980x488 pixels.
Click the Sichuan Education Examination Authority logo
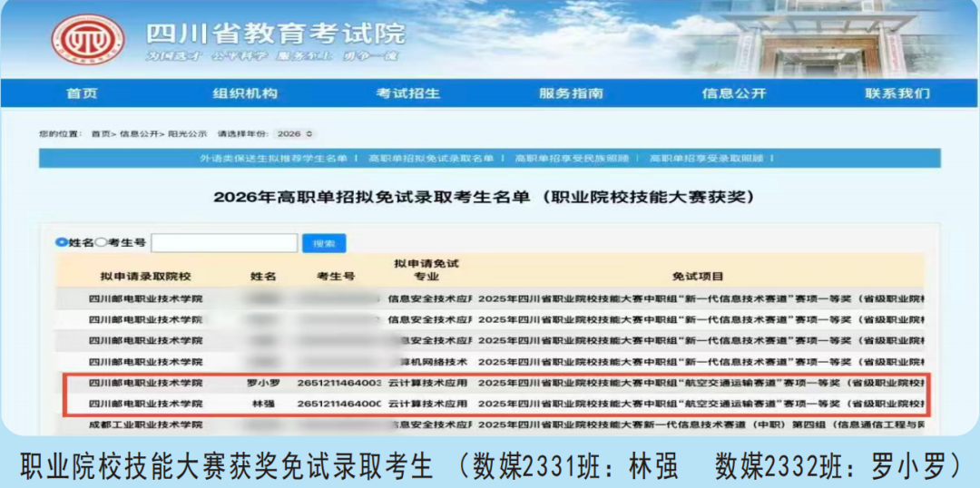tap(87, 39)
